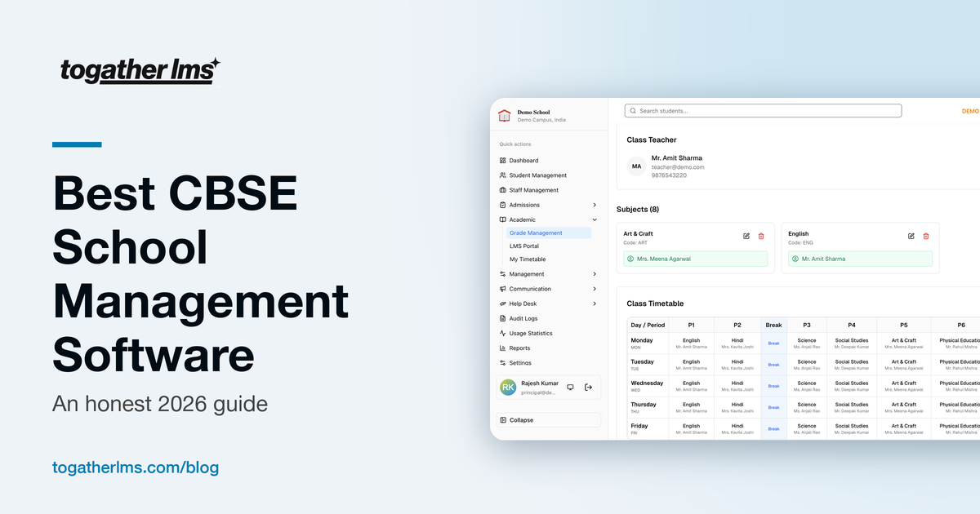Click the togatherlms.com/blog link
The image size is (980, 514).
click(x=136, y=468)
